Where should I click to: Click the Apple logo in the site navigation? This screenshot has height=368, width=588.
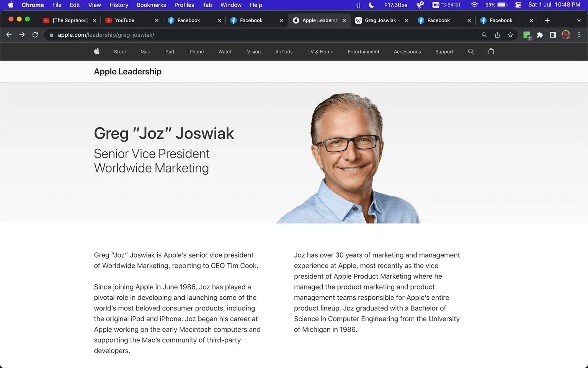pyautogui.click(x=96, y=51)
